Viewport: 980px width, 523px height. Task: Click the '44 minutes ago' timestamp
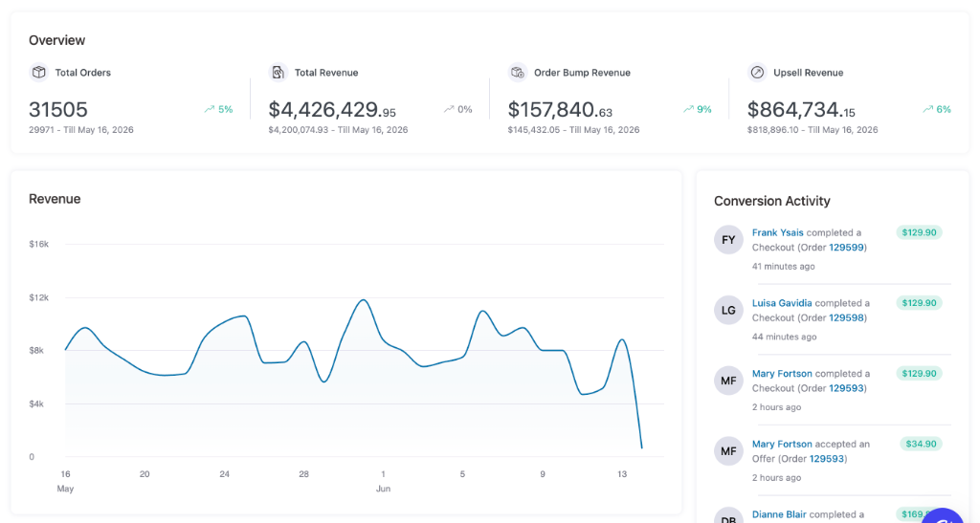785,337
